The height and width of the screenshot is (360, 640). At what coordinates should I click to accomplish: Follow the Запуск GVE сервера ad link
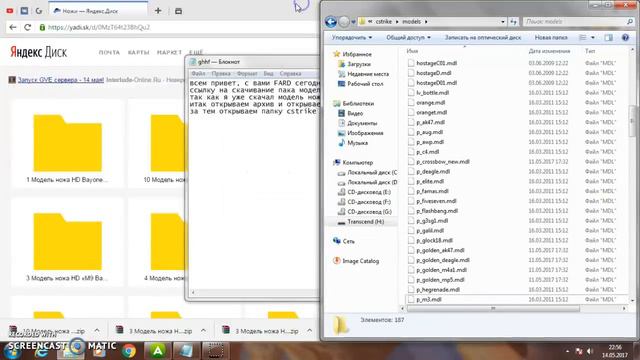61,80
